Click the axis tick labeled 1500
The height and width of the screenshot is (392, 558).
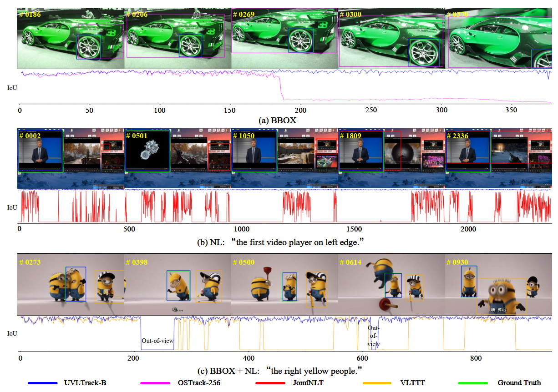(355, 229)
